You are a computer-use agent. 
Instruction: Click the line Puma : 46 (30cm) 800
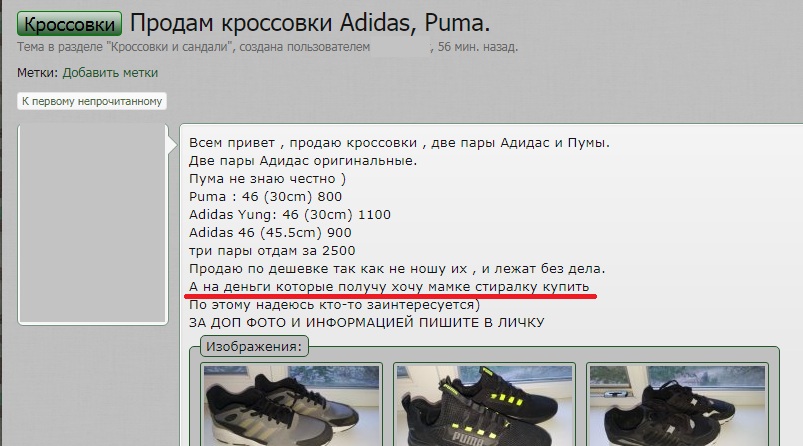coord(265,197)
